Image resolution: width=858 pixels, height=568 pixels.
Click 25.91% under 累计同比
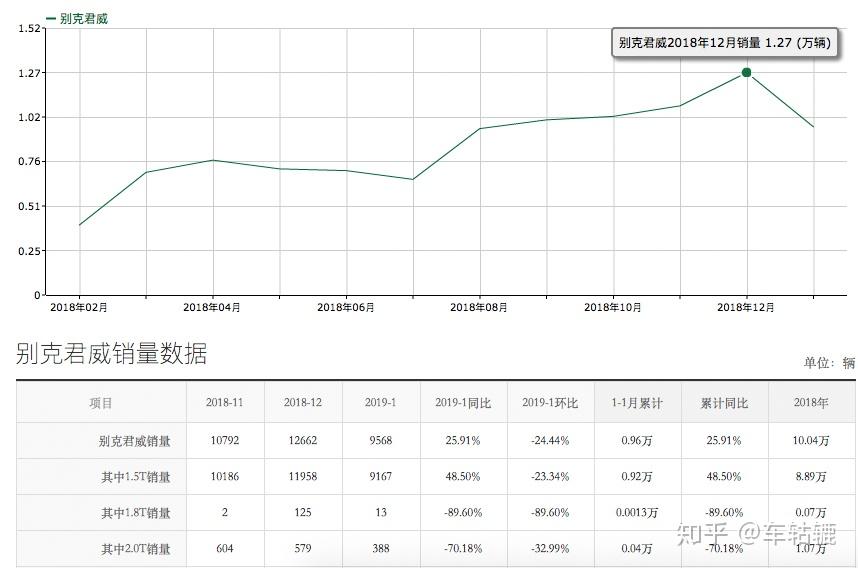pyautogui.click(x=724, y=441)
